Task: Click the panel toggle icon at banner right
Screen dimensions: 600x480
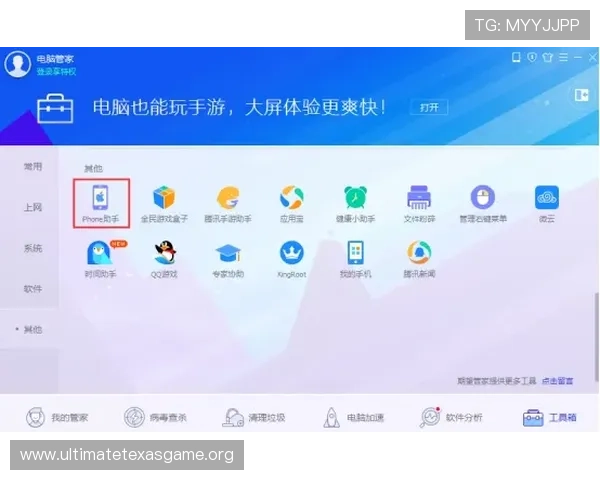Action: click(x=582, y=95)
